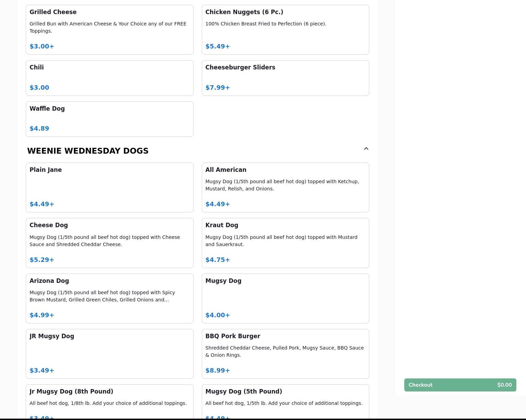Collapse the Weenie Wednesday Dogs section
Viewport: 526px width, 420px height.
point(366,149)
